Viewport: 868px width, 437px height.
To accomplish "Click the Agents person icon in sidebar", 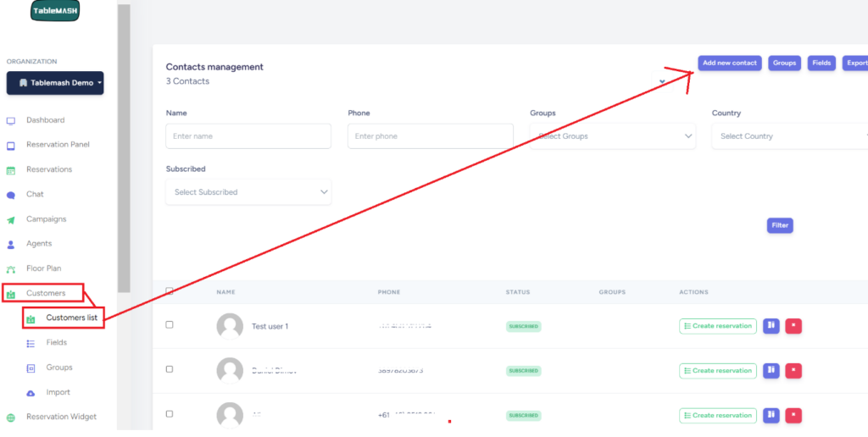I will click(x=11, y=244).
